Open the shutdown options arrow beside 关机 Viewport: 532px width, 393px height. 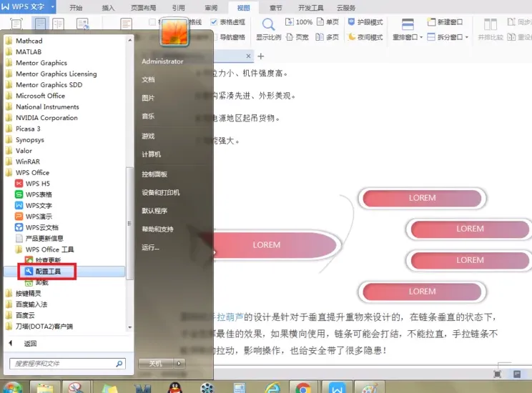click(179, 364)
